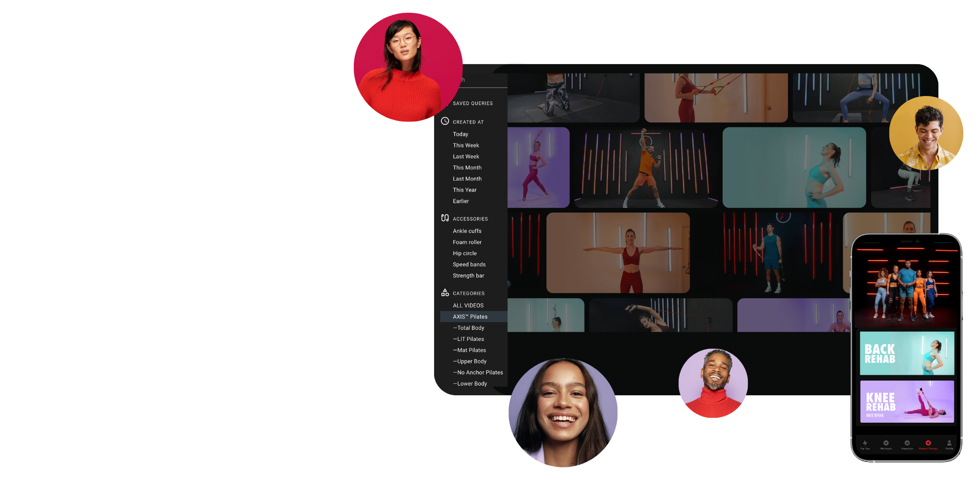Choose the Speed bands accessory filter
Screen dimensions: 980x480
469,264
